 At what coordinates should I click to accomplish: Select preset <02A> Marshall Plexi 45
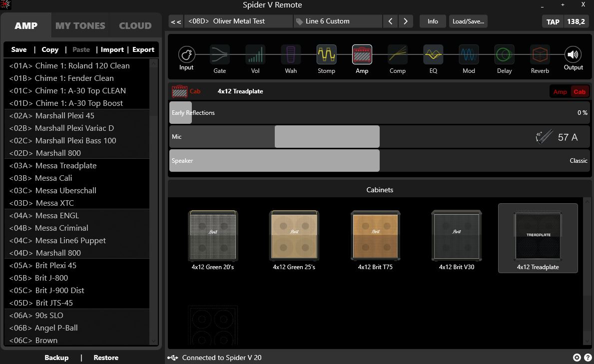click(77, 115)
